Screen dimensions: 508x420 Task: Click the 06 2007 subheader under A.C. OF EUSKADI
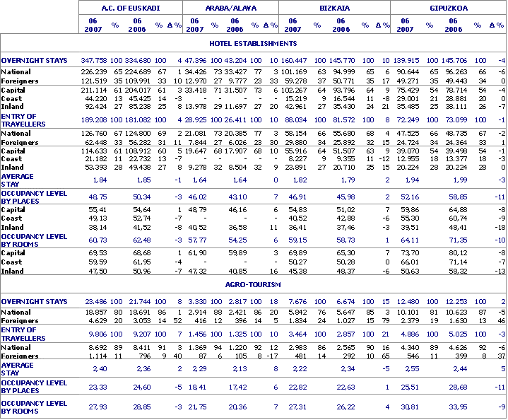(x=95, y=25)
